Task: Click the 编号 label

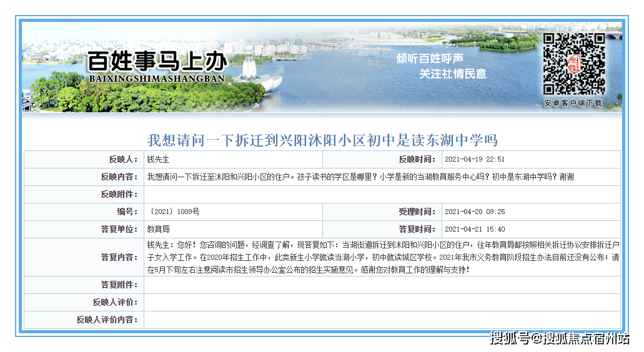Action: point(127,212)
